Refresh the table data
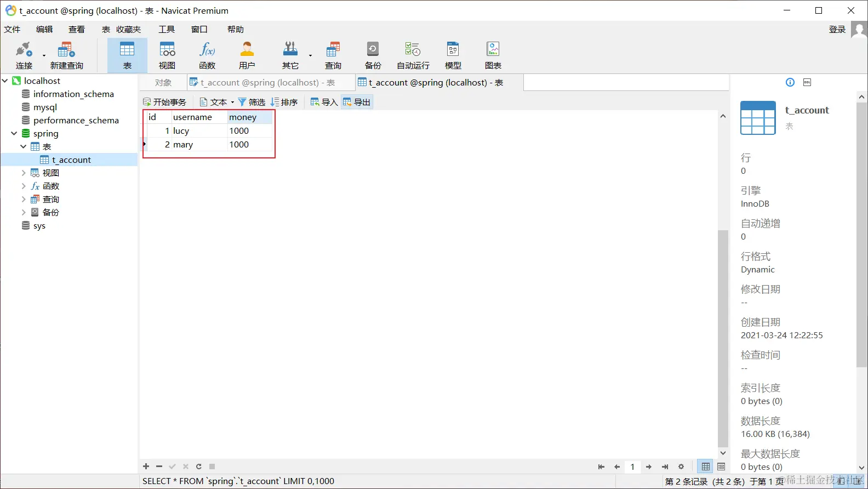Image resolution: width=868 pixels, height=489 pixels. [199, 467]
